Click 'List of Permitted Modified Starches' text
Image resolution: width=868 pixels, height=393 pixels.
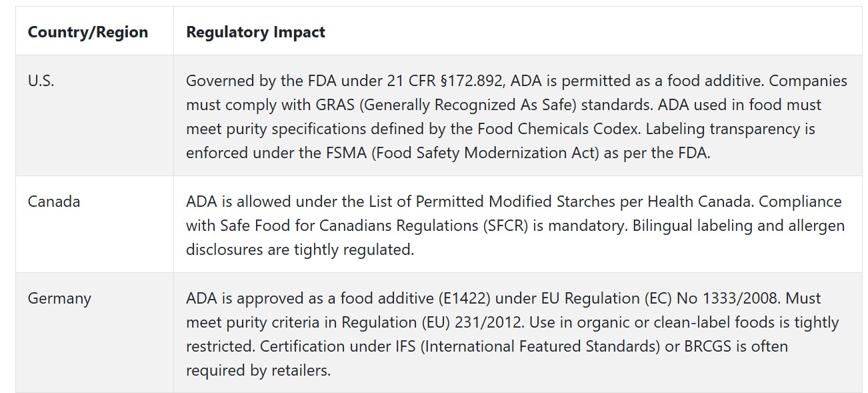(x=481, y=202)
